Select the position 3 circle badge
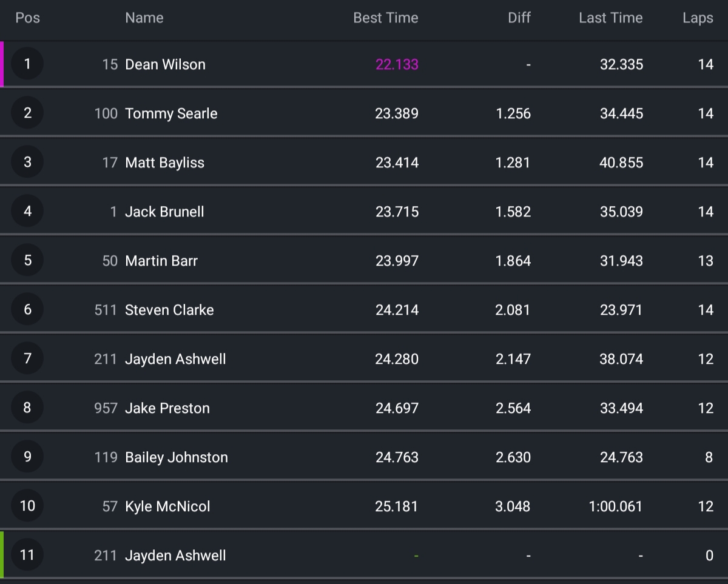 coord(27,162)
